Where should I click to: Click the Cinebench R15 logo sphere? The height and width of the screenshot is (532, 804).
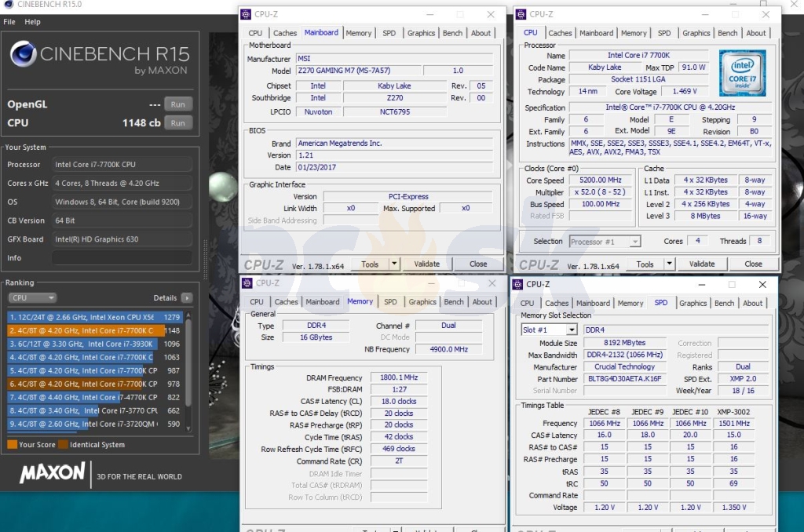coord(23,54)
